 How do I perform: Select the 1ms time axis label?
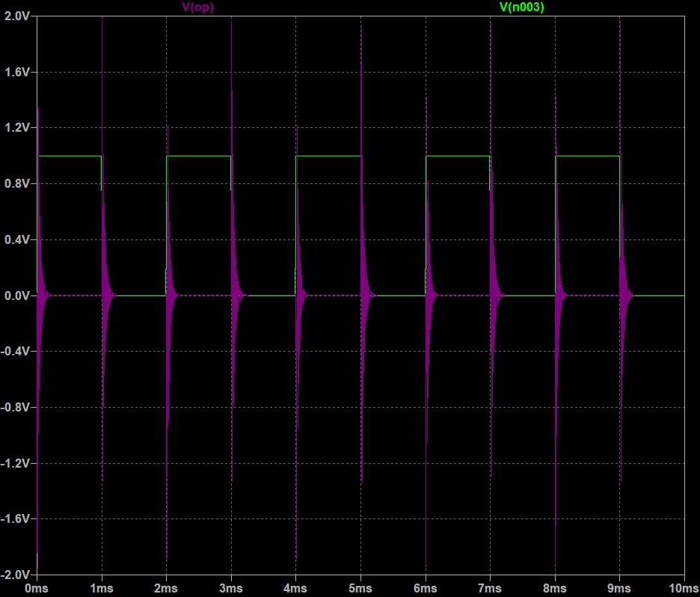(102, 588)
